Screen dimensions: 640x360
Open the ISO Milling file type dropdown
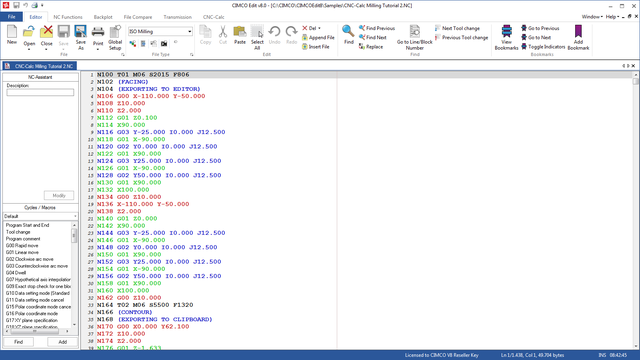(189, 31)
